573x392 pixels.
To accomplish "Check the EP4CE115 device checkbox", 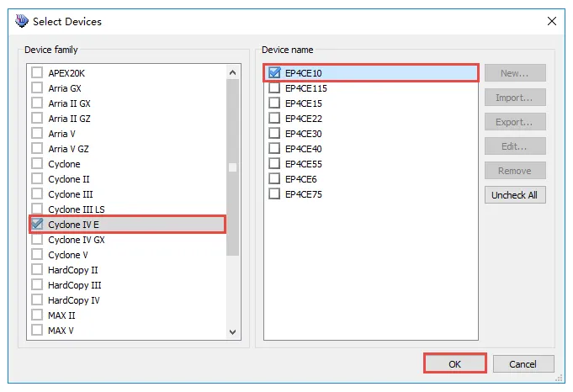I will [x=274, y=87].
